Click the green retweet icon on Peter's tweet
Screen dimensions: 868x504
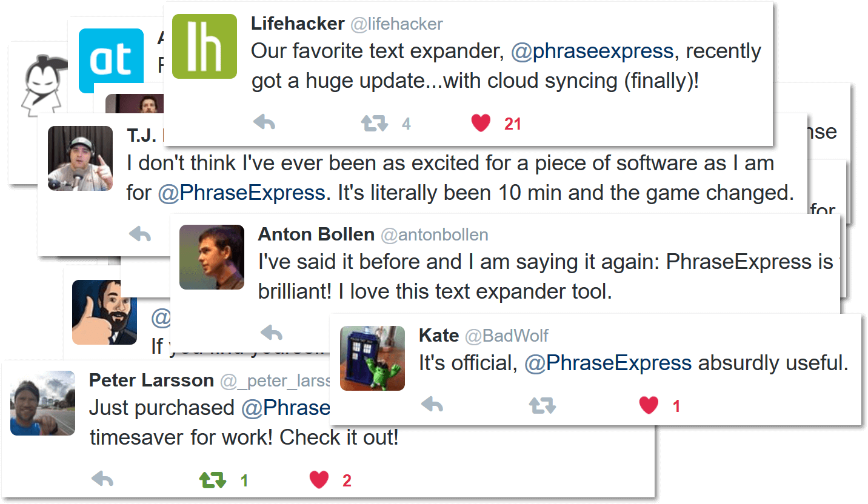213,480
